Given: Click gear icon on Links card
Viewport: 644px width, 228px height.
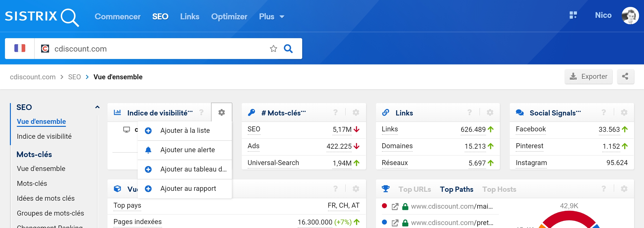Looking at the screenshot, I should (490, 113).
